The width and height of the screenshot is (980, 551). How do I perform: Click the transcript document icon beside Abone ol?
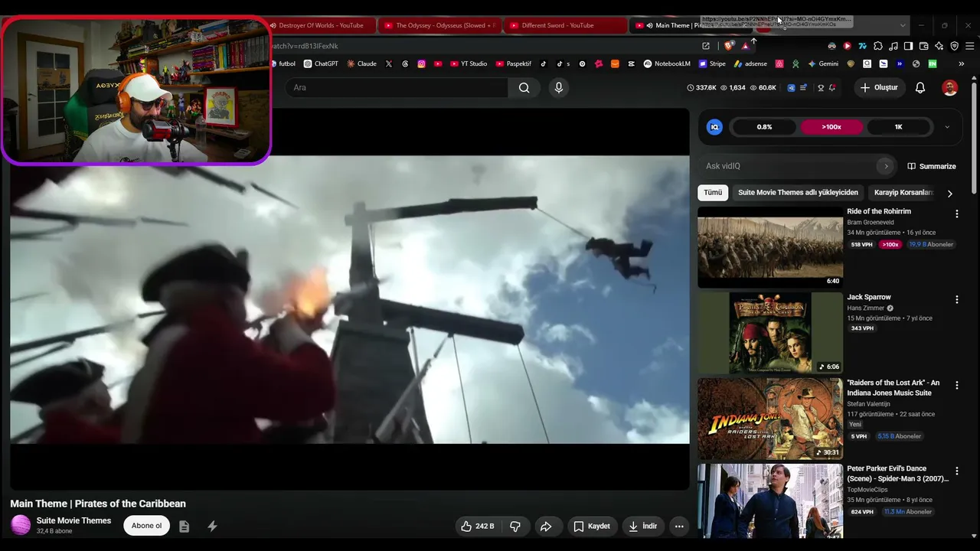click(185, 527)
